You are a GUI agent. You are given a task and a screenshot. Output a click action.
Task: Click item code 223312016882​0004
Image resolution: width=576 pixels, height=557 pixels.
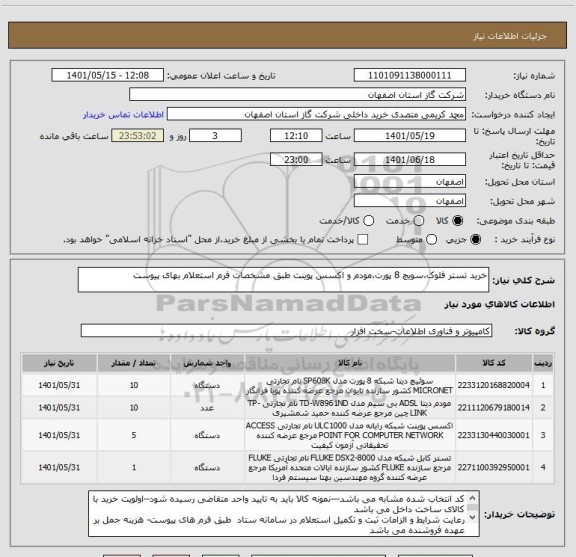point(494,385)
